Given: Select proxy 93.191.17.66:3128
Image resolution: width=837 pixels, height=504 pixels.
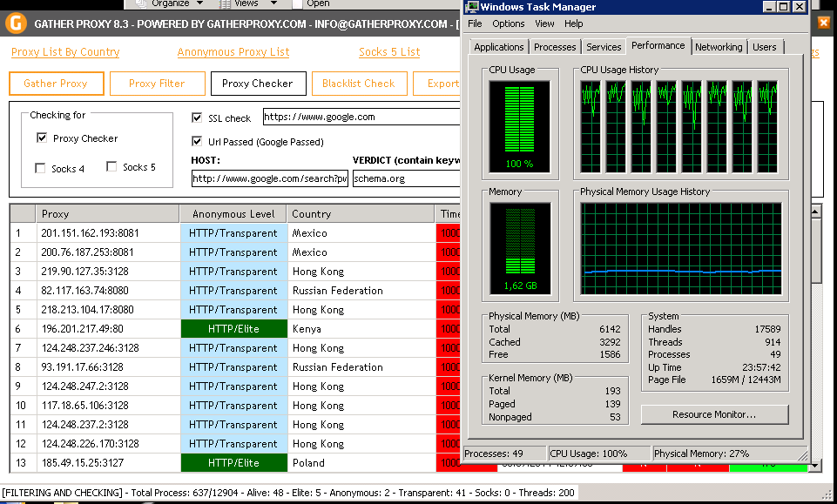Looking at the screenshot, I should tap(82, 367).
